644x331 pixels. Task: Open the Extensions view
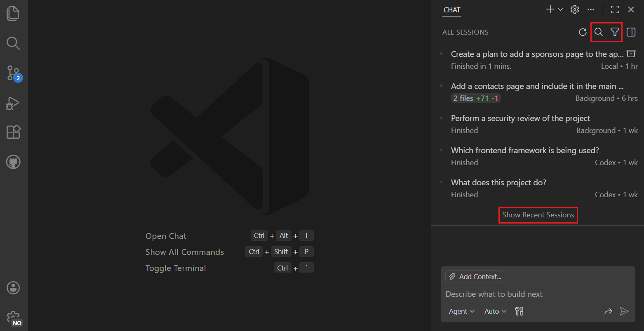(x=13, y=132)
